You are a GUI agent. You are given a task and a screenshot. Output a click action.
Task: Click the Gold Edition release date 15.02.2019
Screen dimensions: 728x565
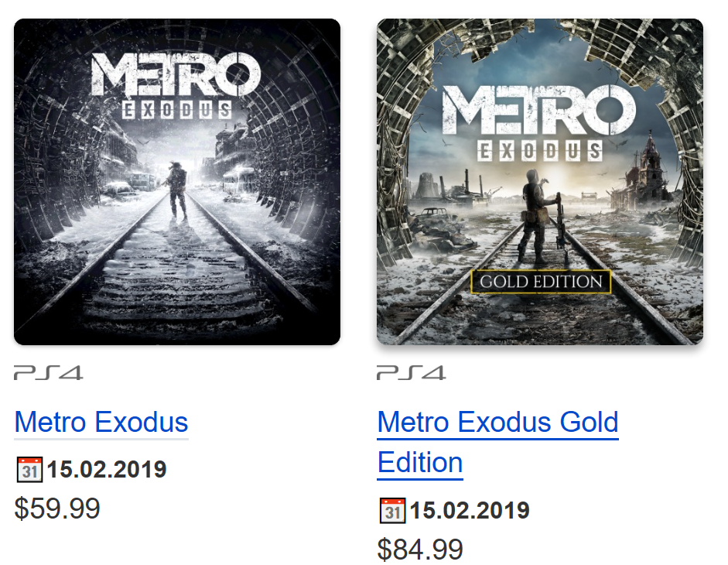[x=470, y=510]
